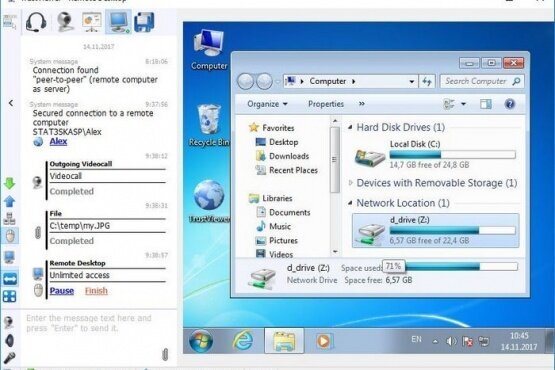
Task: Open file transfer via the floppy disks icon
Action: tap(144, 22)
